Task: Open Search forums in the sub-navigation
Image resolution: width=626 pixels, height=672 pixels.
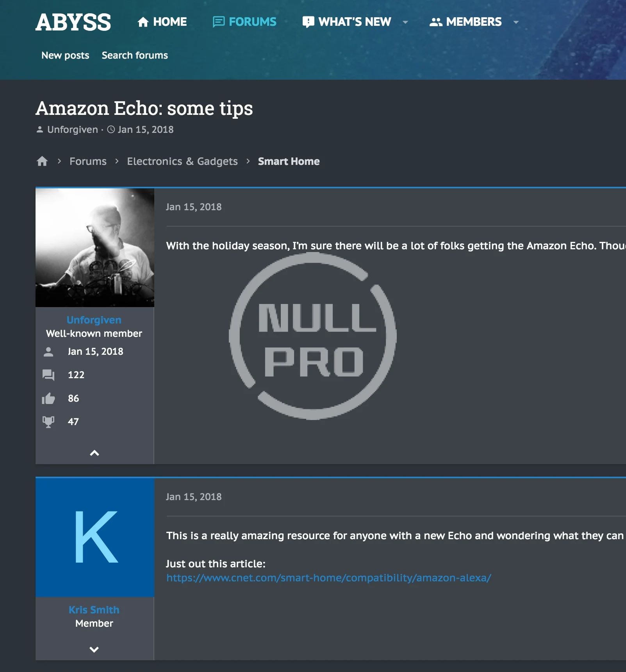Action: [135, 55]
